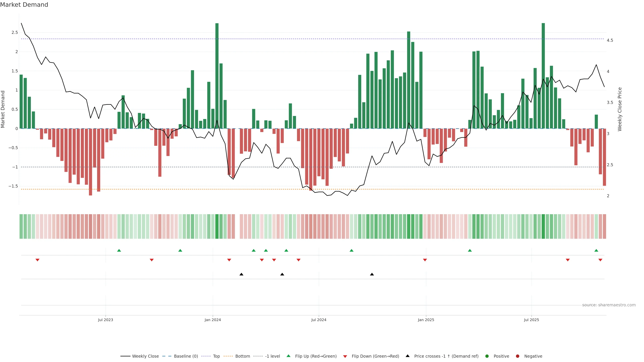Click first black price-cross triangle marker
The height and width of the screenshot is (362, 644).
click(241, 274)
